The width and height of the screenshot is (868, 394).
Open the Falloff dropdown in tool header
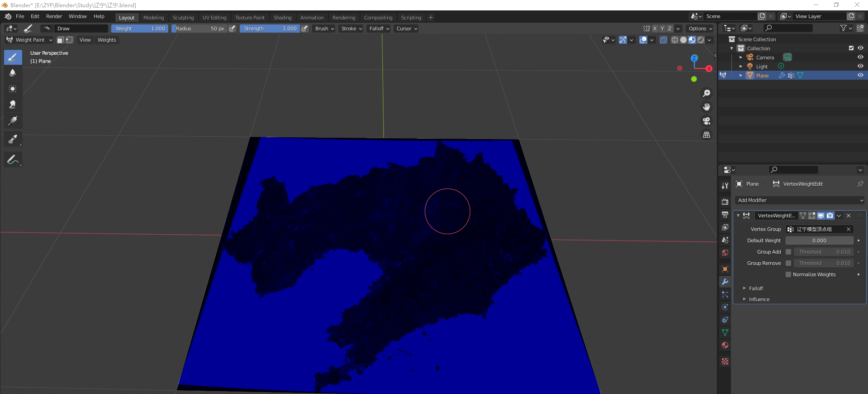379,29
